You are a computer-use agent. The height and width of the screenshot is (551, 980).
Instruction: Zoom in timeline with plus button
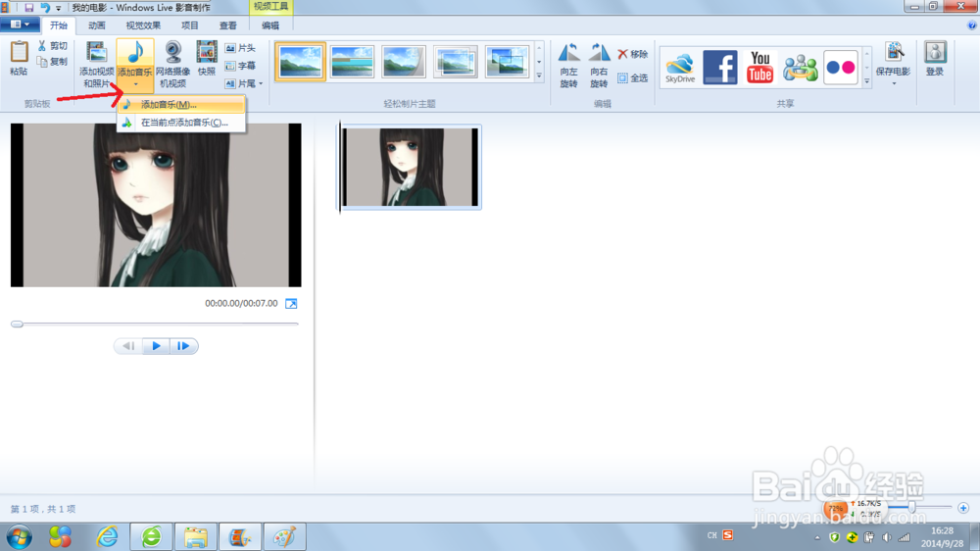point(963,508)
